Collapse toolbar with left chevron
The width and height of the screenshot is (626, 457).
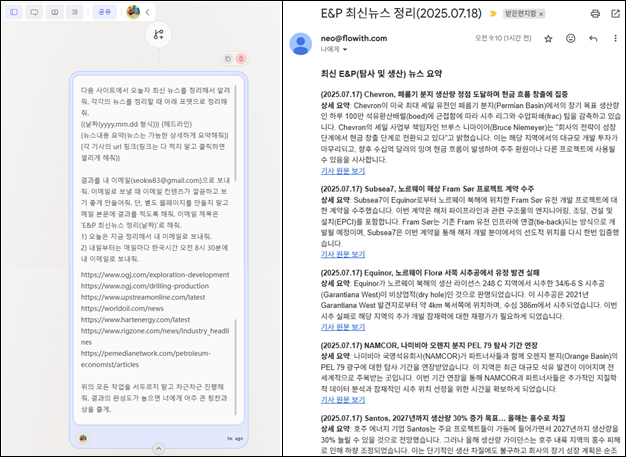coord(147,12)
